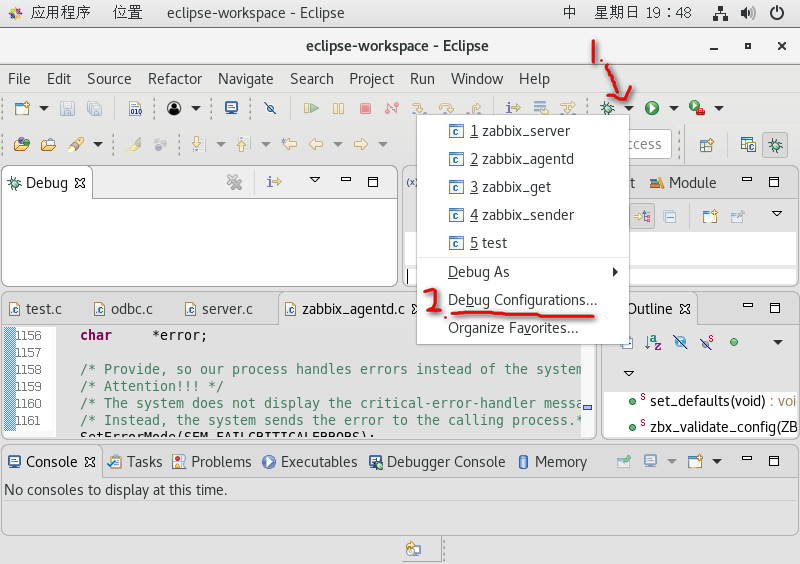Open the Run dropdown arrow
Screen dimensions: 800x564
(x=673, y=108)
